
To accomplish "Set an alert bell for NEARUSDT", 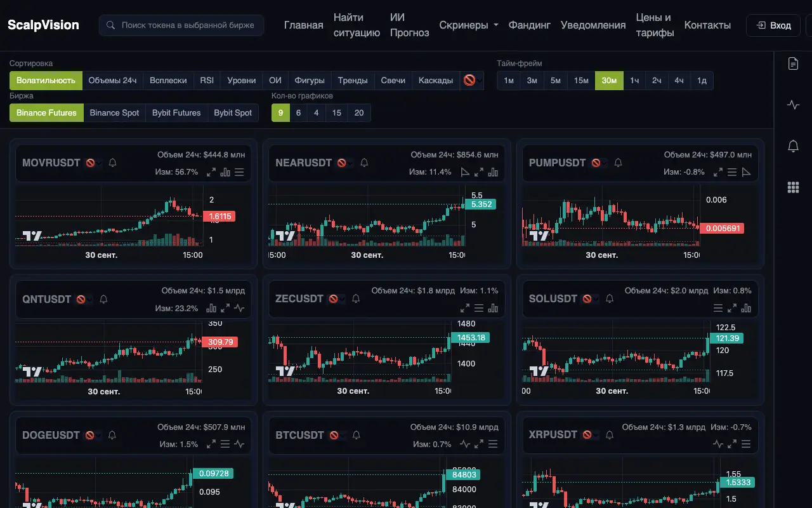I will click(x=364, y=163).
